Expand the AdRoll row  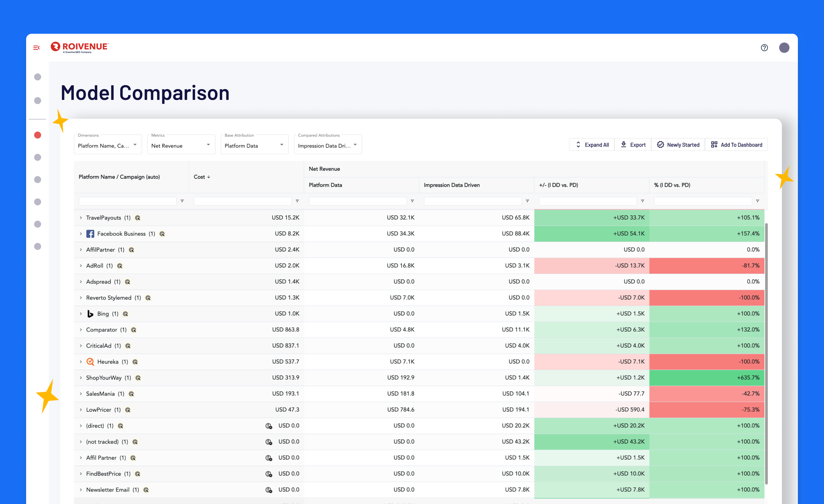tap(81, 266)
